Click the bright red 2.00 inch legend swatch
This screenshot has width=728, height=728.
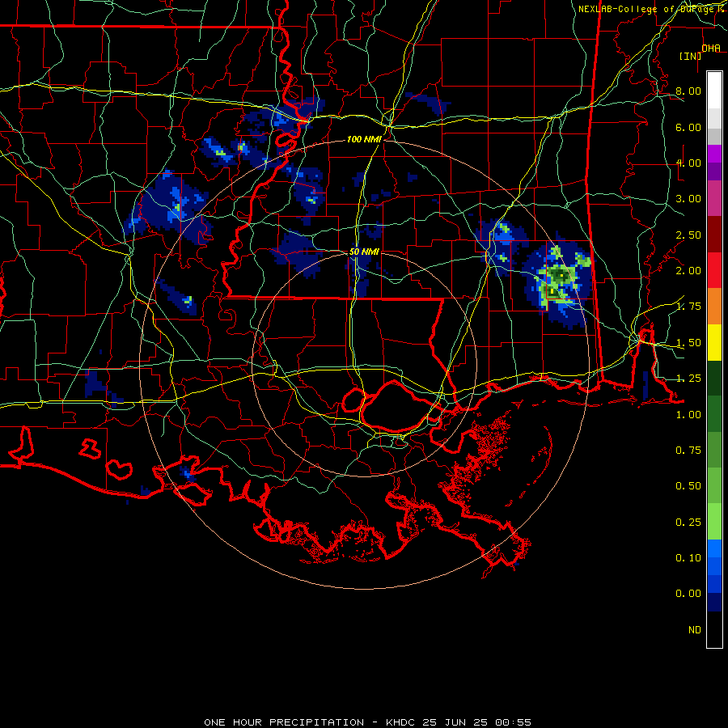coord(714,270)
